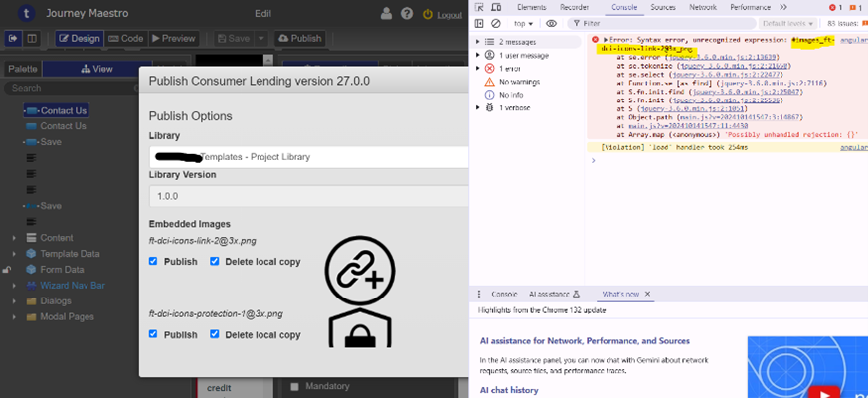Switch to the Sources tab
Screen dimensions: 868x398
click(663, 7)
